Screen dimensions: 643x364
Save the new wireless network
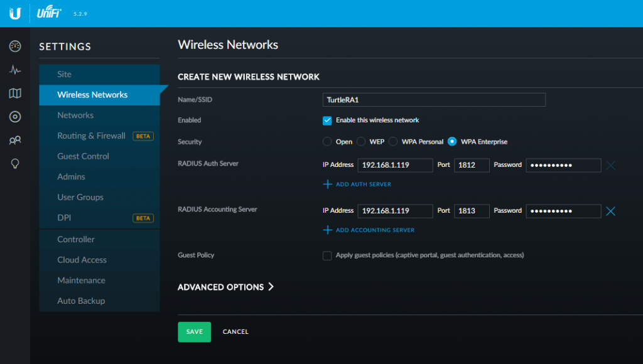194,331
